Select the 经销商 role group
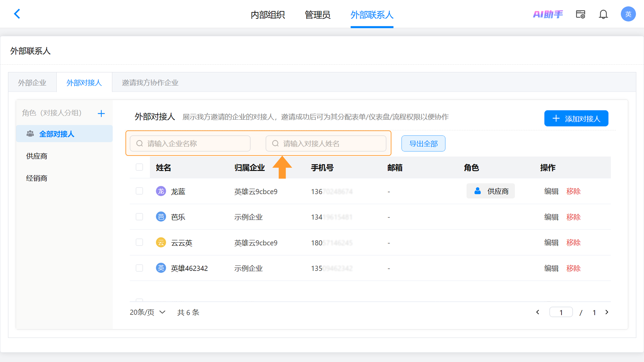Viewport: 644px width, 362px height. 37,178
